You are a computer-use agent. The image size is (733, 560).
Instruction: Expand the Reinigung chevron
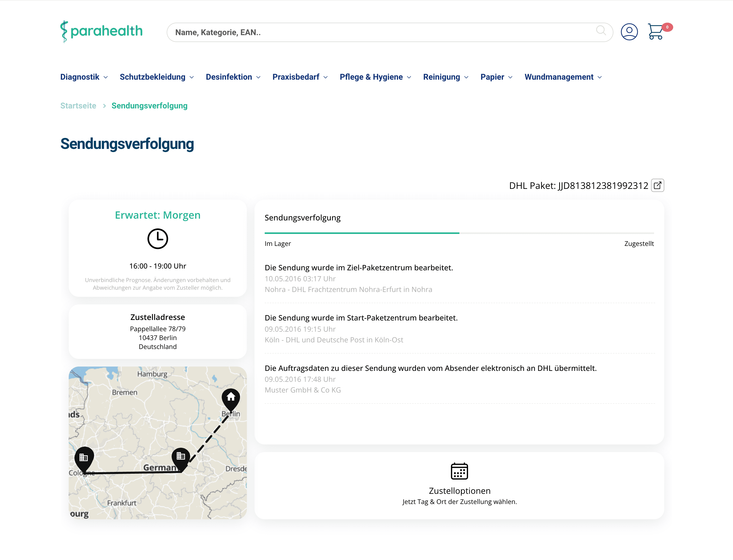pos(466,77)
